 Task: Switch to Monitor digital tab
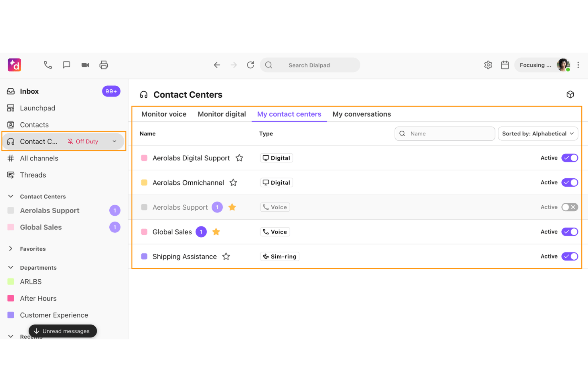tap(222, 114)
